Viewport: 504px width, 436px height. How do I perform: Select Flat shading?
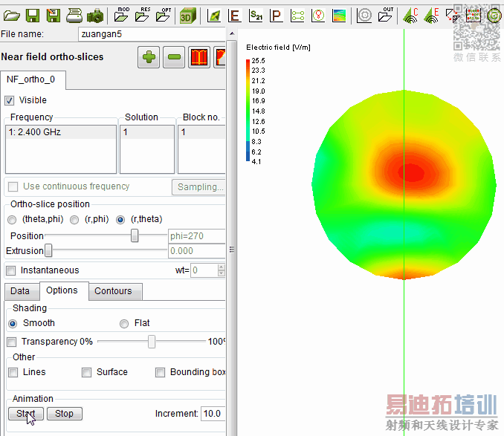pos(124,324)
